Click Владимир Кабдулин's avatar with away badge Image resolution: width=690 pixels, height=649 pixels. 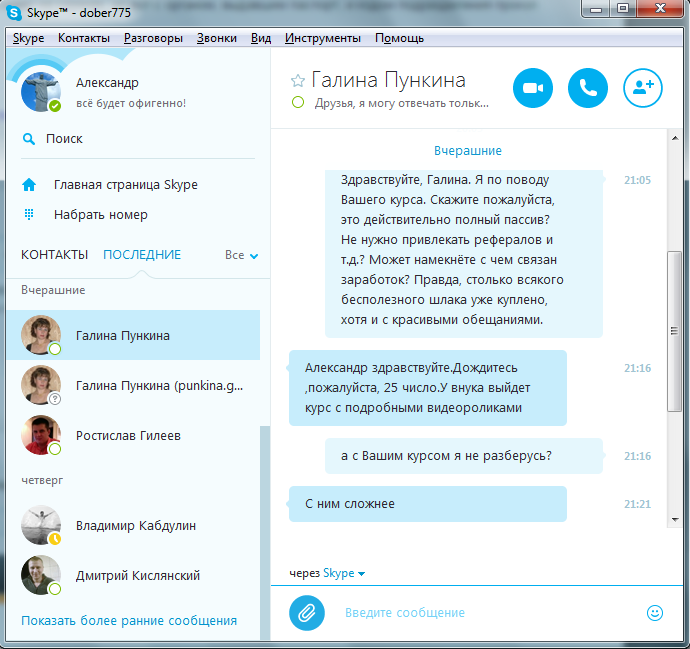41,525
